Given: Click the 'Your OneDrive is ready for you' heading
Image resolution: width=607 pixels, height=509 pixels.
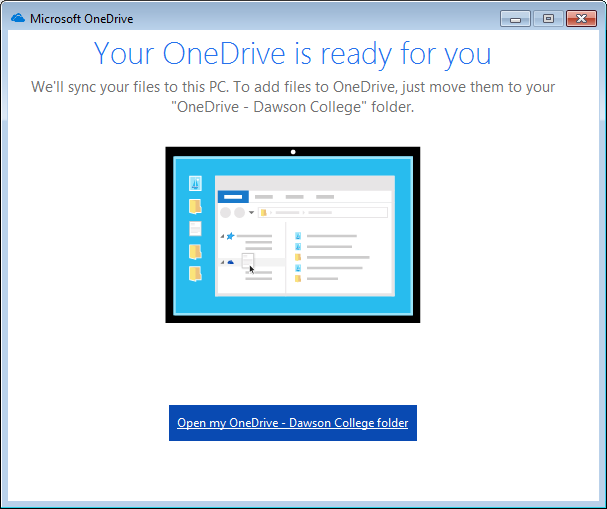Looking at the screenshot, I should [x=293, y=53].
